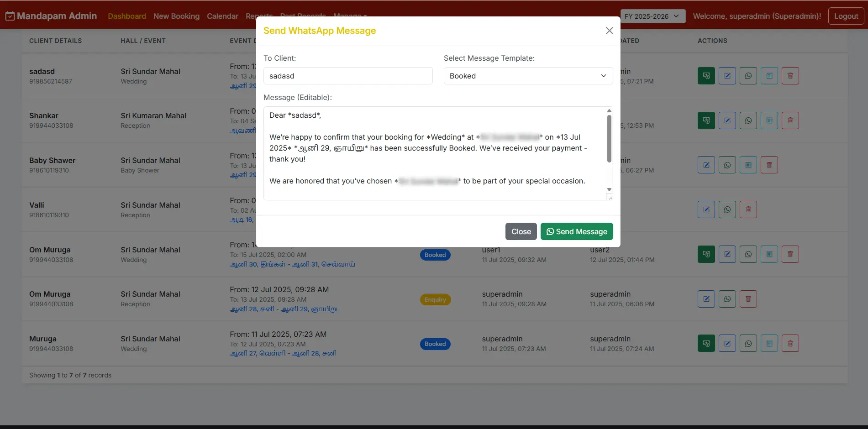
Task: Click delete icon for Om Muruga Wedding row
Action: [x=790, y=254]
